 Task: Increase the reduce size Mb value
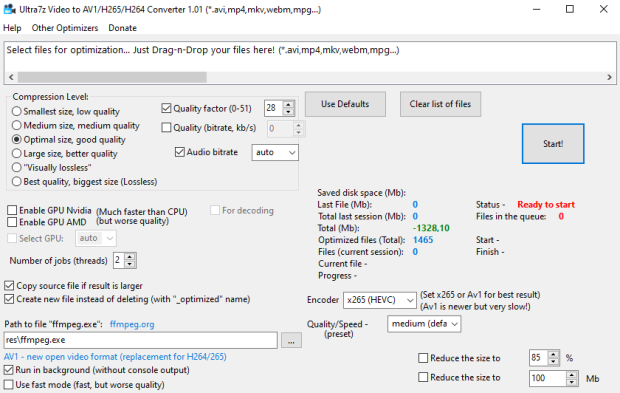[572, 374]
